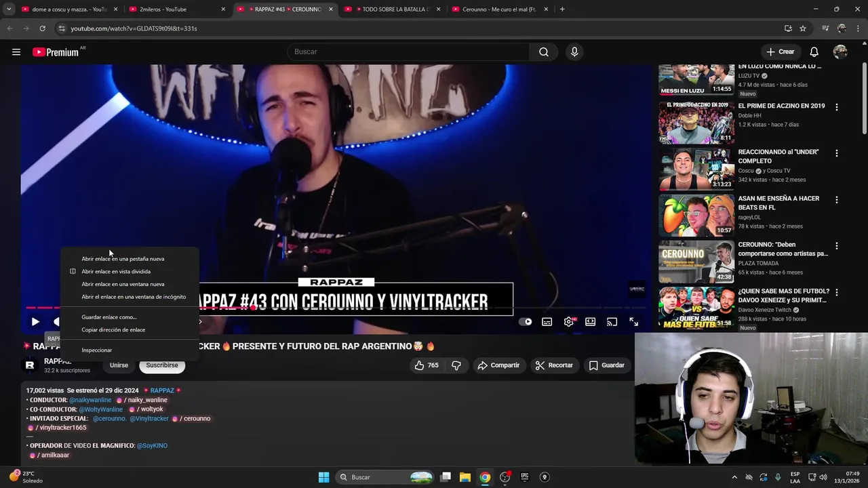
Task: Switch to dome a coscu y mazza tab
Action: coord(68,9)
